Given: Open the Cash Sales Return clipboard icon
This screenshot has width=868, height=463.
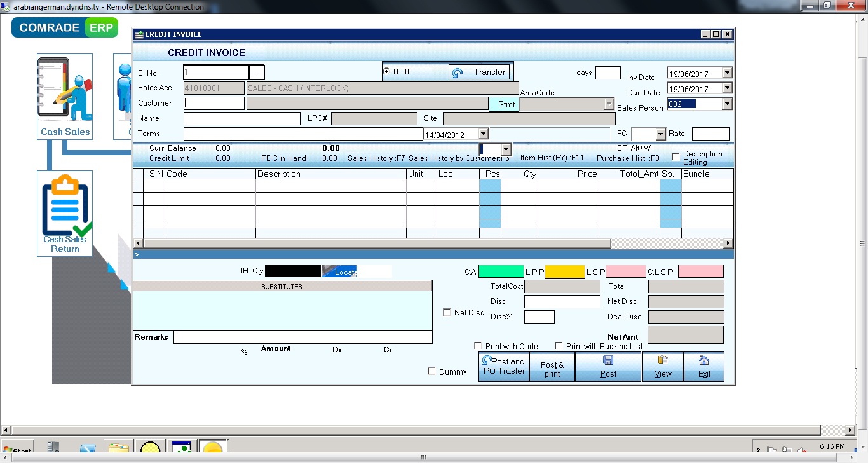Looking at the screenshot, I should [x=65, y=210].
